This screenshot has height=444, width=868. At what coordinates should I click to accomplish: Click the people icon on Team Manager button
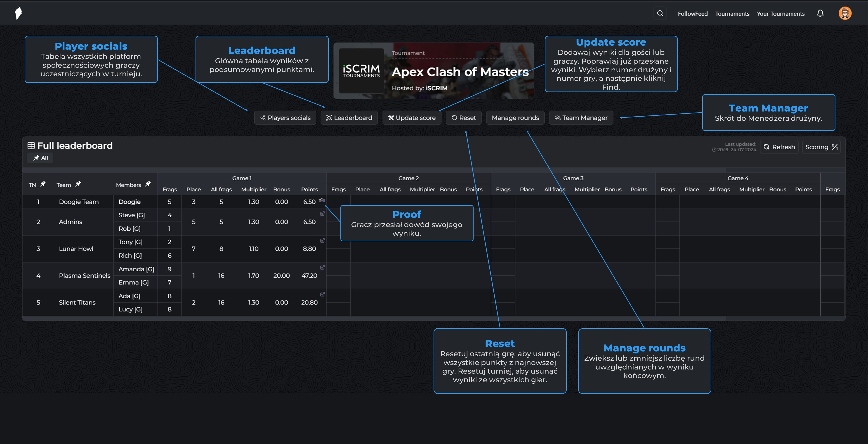pos(558,117)
